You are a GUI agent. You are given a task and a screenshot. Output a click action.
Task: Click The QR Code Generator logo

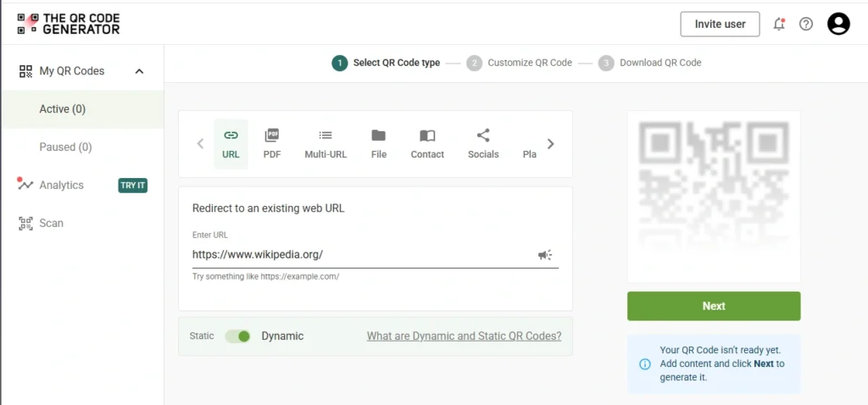coord(69,24)
